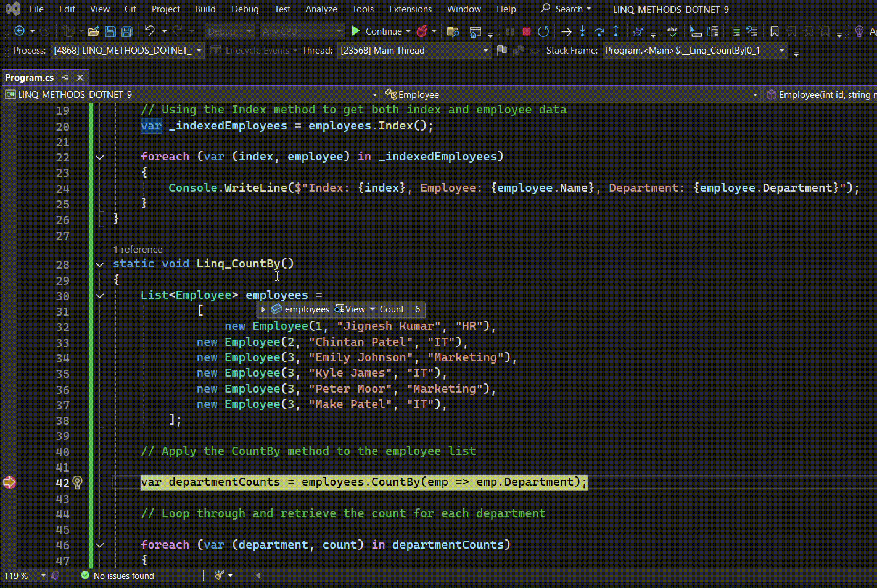
Task: Stop the debugging session
Action: [x=526, y=31]
